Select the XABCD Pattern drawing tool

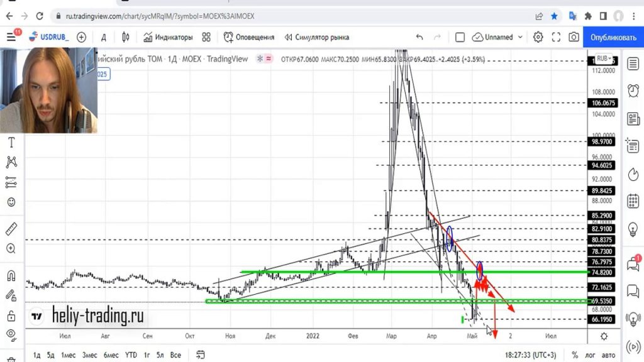click(x=10, y=162)
